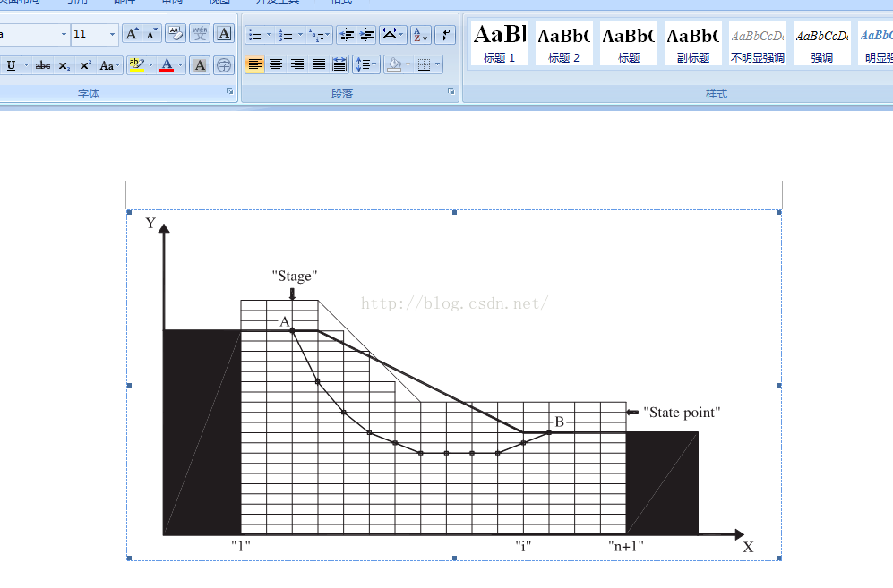
Task: Open the Asian Layout tool
Action: (393, 35)
